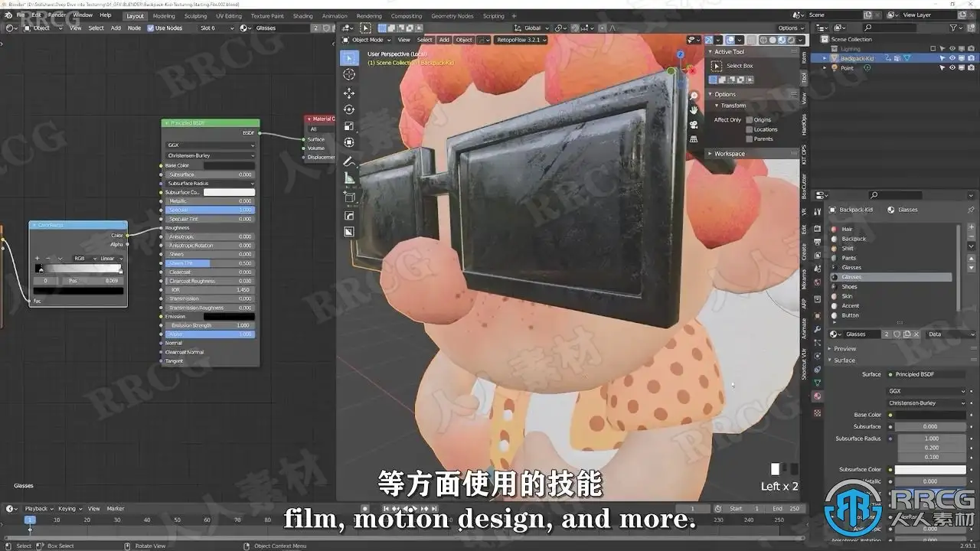Open the Options button in viewport header
This screenshot has height=551, width=980.
click(x=789, y=28)
